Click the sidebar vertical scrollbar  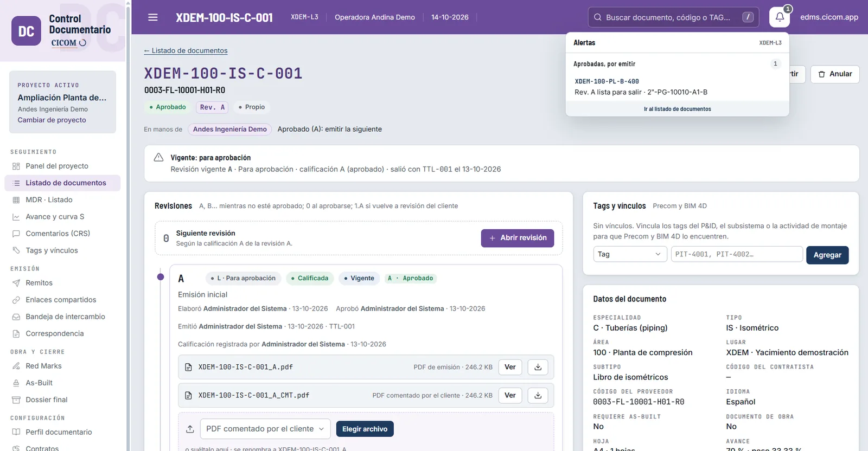tap(128, 225)
